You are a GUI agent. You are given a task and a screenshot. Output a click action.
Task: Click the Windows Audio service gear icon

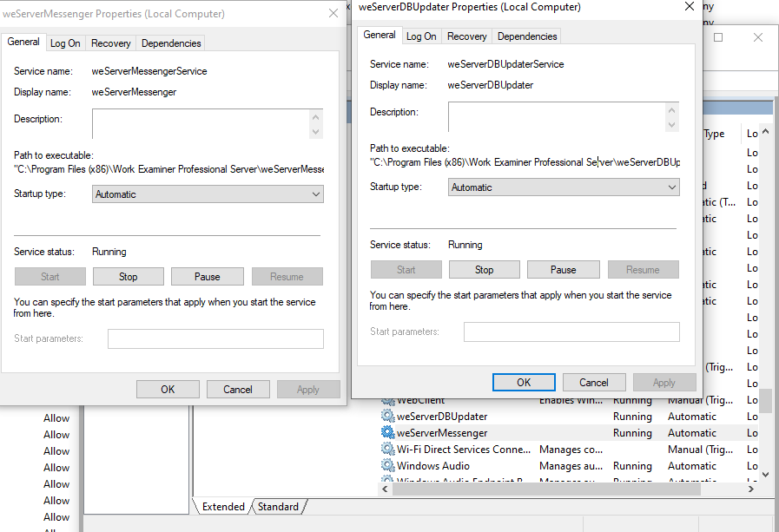pyautogui.click(x=387, y=466)
